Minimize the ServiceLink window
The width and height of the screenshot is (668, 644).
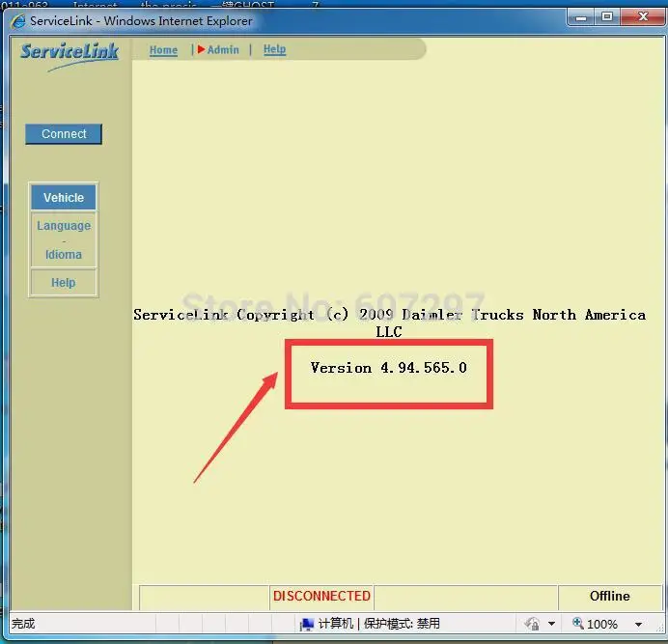(581, 18)
